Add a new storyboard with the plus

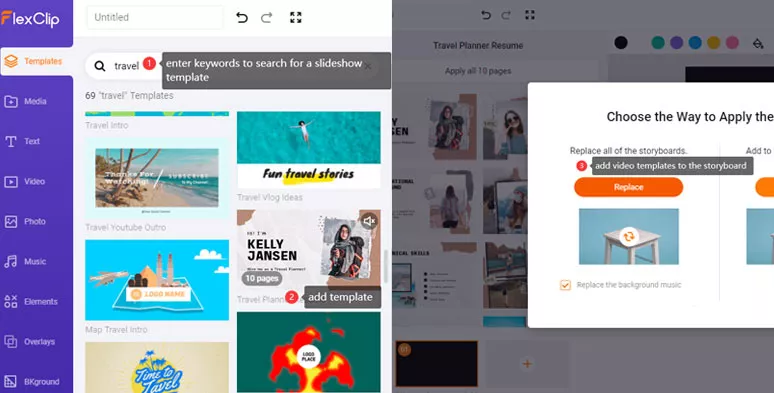click(527, 364)
